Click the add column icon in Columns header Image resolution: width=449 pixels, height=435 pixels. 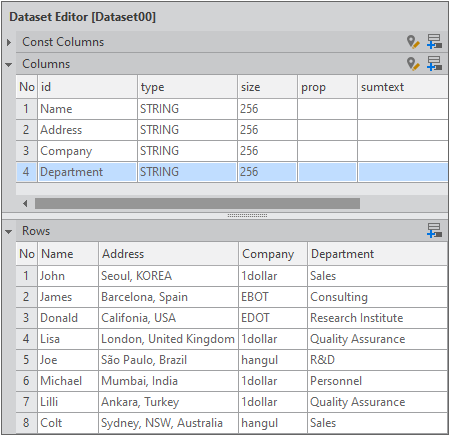click(435, 63)
